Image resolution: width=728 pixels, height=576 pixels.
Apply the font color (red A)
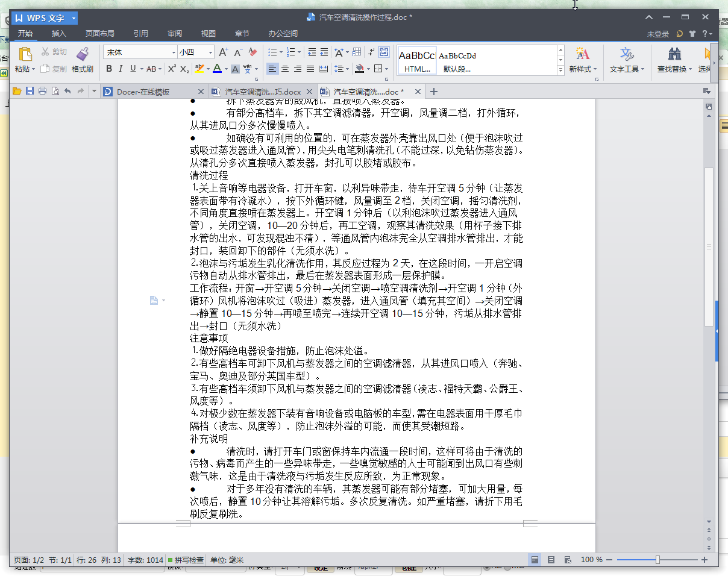click(217, 69)
